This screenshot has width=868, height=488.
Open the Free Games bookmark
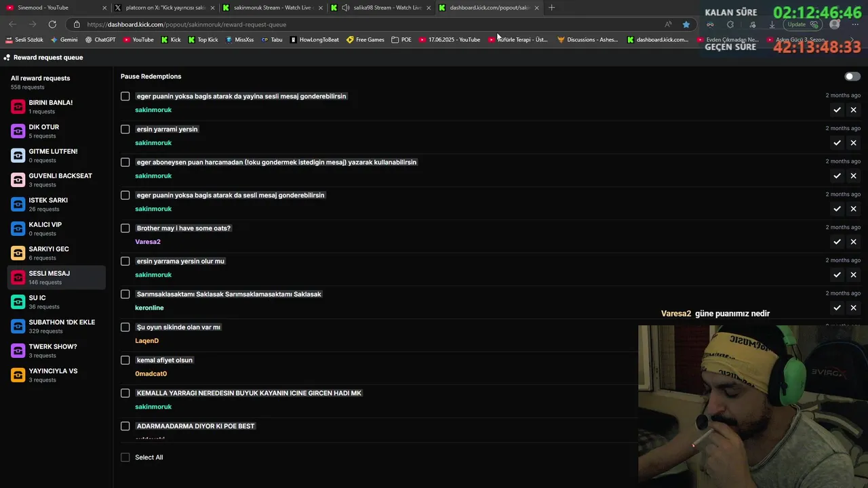tap(366, 40)
